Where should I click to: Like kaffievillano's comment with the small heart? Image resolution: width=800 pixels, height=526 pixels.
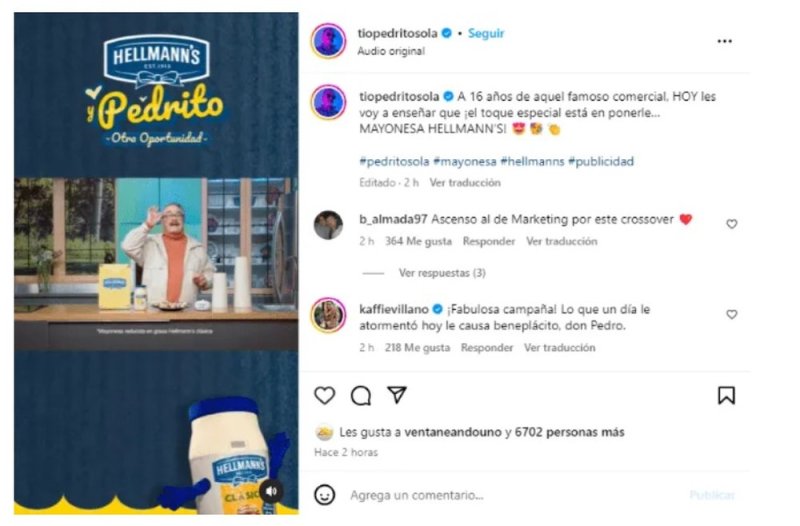732,314
